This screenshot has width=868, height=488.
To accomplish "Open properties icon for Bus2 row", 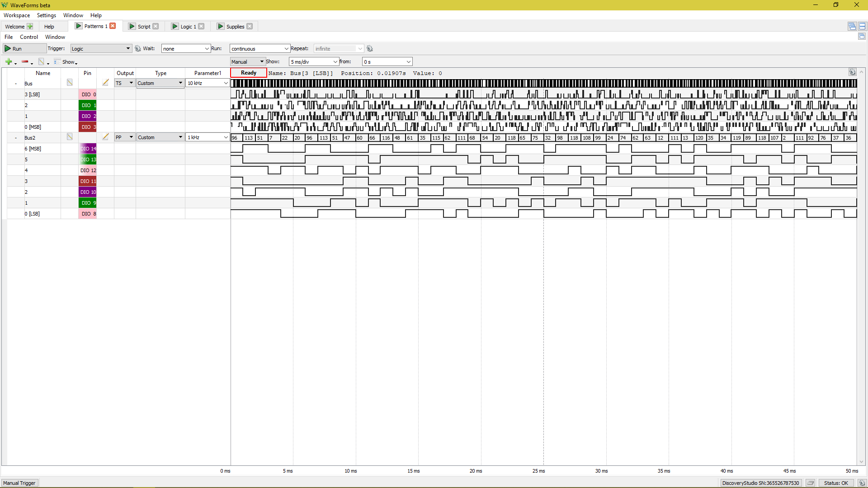I will (70, 137).
